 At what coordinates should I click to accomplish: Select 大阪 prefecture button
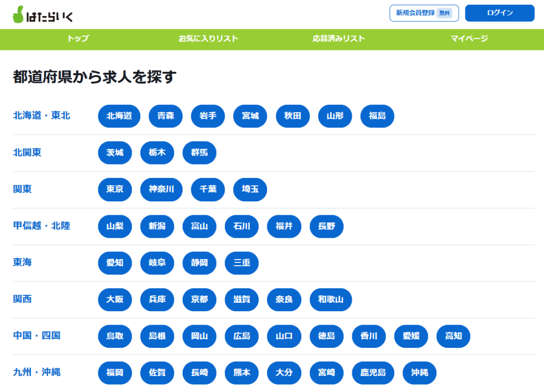115,300
